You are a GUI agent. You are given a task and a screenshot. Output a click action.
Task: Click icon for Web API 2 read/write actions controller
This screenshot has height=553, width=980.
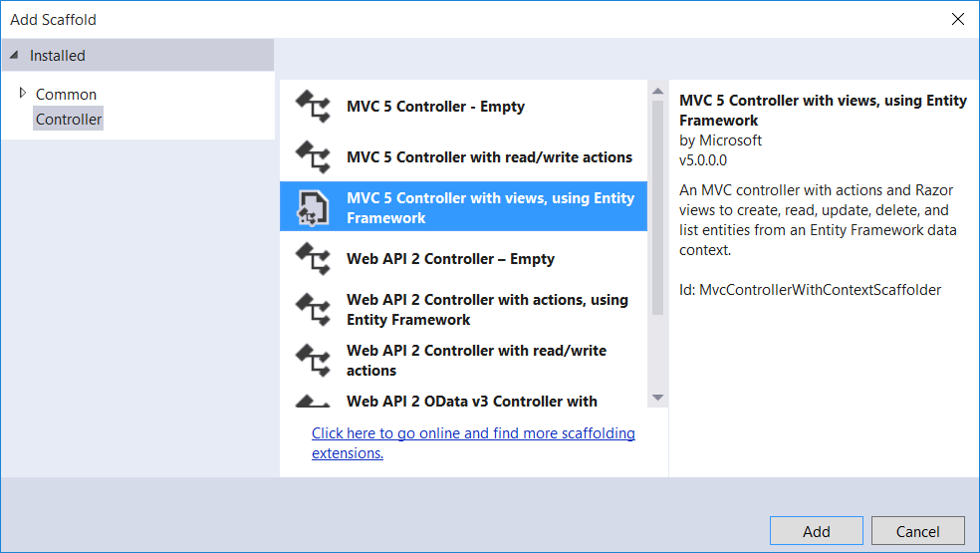pyautogui.click(x=313, y=361)
